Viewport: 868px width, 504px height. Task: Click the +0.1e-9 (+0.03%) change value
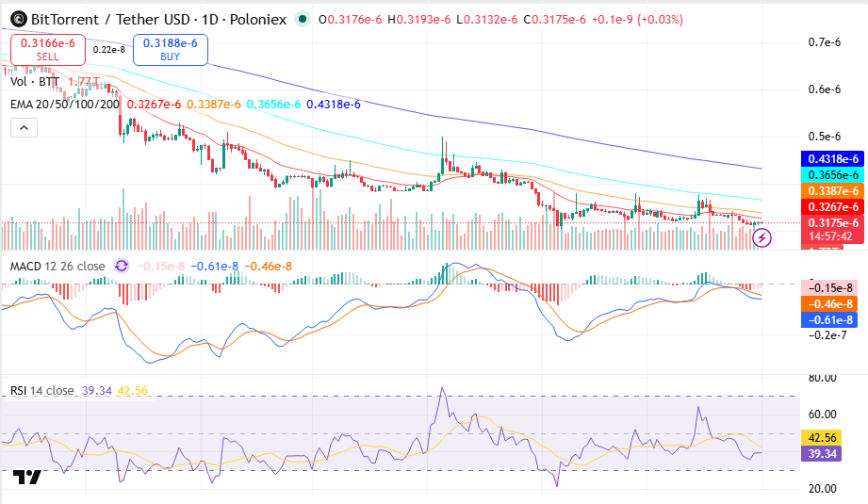tap(637, 20)
